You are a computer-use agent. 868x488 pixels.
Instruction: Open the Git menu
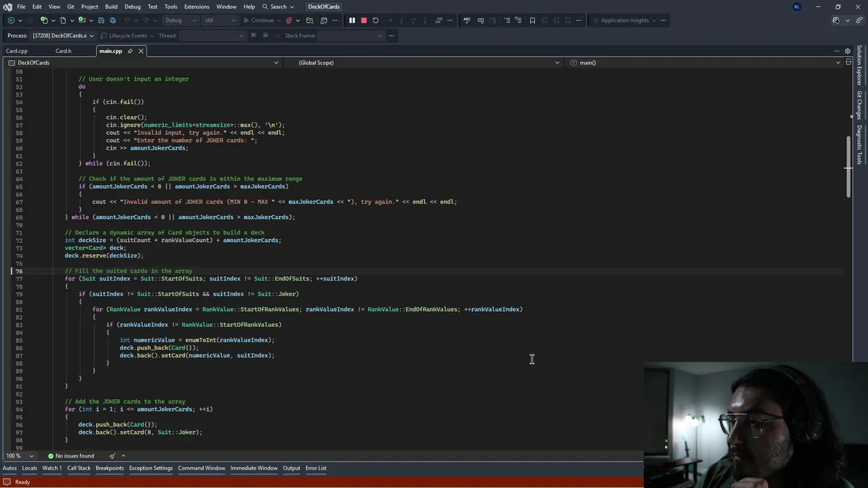(71, 7)
